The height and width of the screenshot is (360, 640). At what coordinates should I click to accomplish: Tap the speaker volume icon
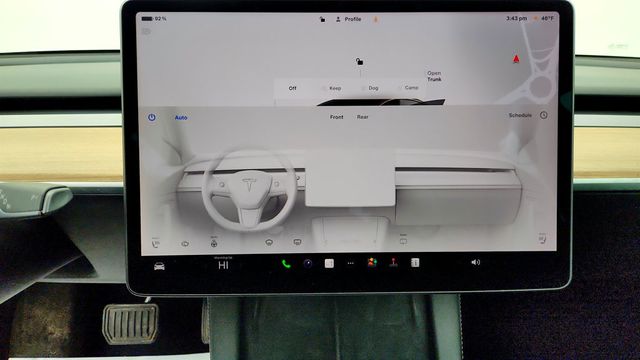(x=476, y=262)
